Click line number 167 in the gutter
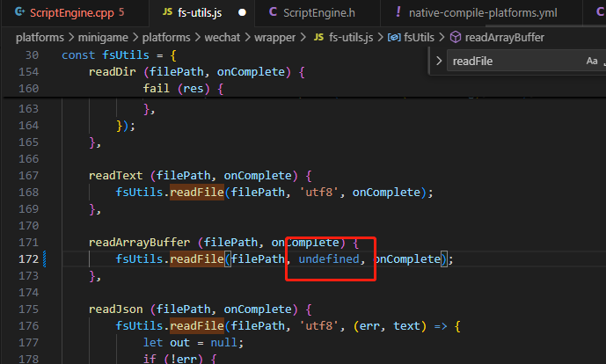Viewport: 606px width, 364px height. click(29, 176)
